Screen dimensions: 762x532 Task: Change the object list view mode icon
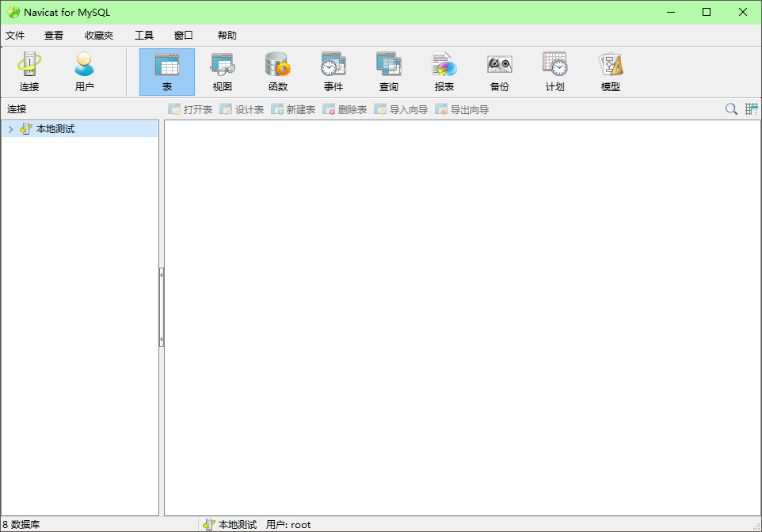coord(752,109)
